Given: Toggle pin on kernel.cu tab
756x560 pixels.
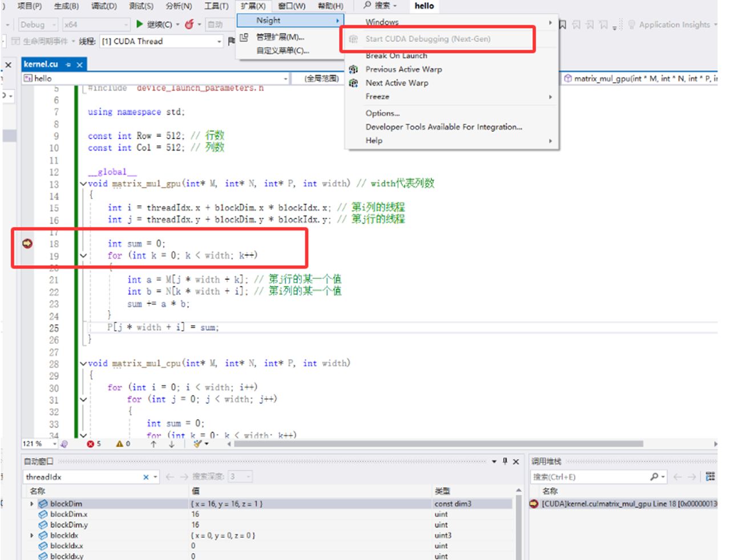Looking at the screenshot, I should tap(68, 65).
